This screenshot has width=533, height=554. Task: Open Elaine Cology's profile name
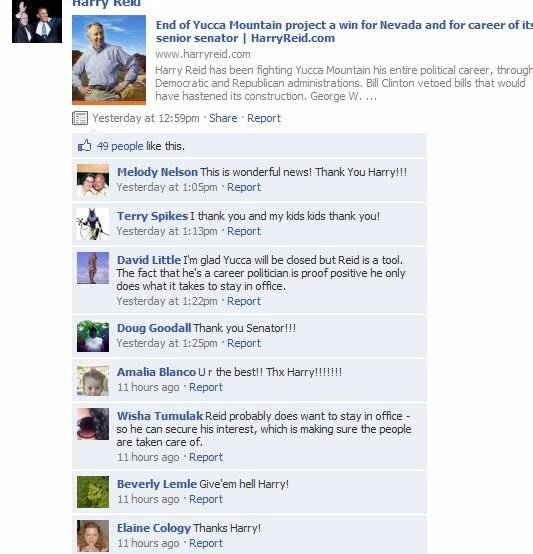[154, 528]
